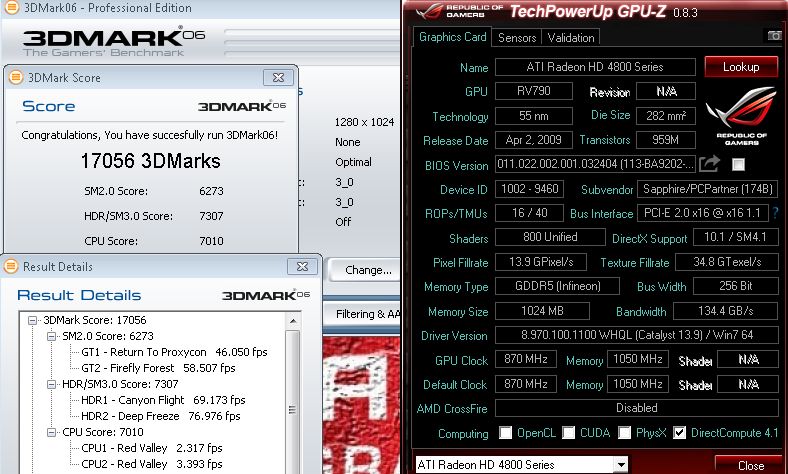
Task: Click the 3DMark Score window orange icon
Action: tap(16, 77)
